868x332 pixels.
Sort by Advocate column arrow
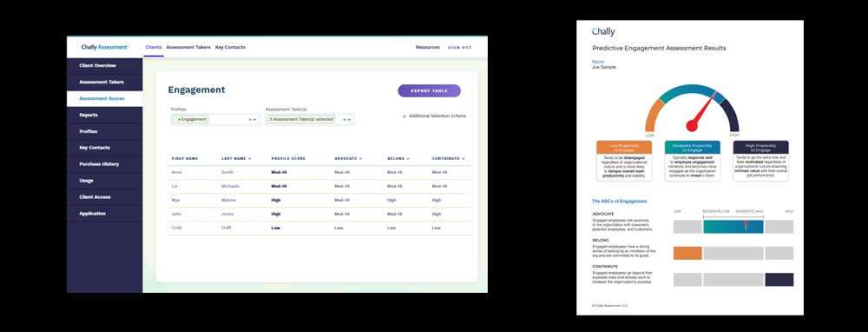pyautogui.click(x=360, y=158)
